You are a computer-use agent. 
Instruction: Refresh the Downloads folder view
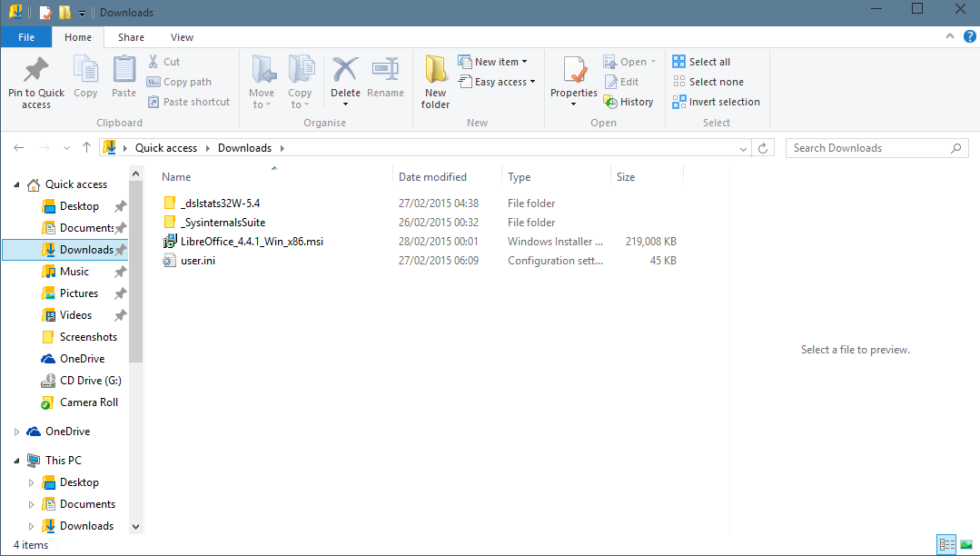click(765, 148)
